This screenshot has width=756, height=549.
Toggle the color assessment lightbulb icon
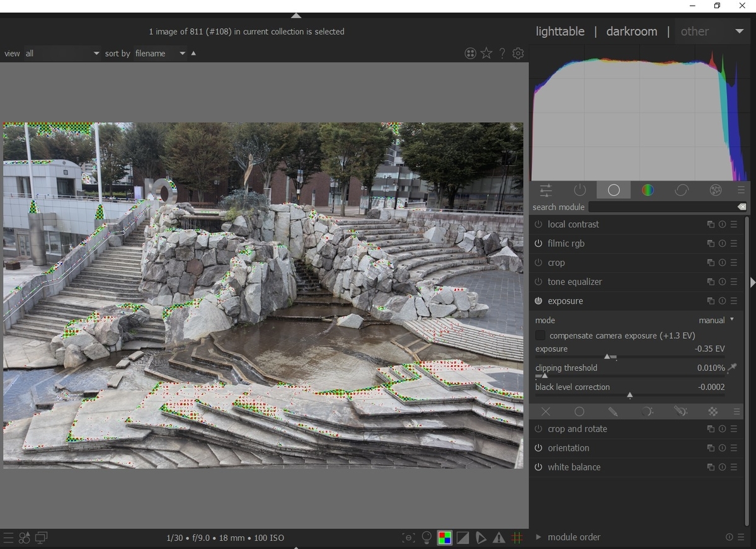(x=427, y=538)
